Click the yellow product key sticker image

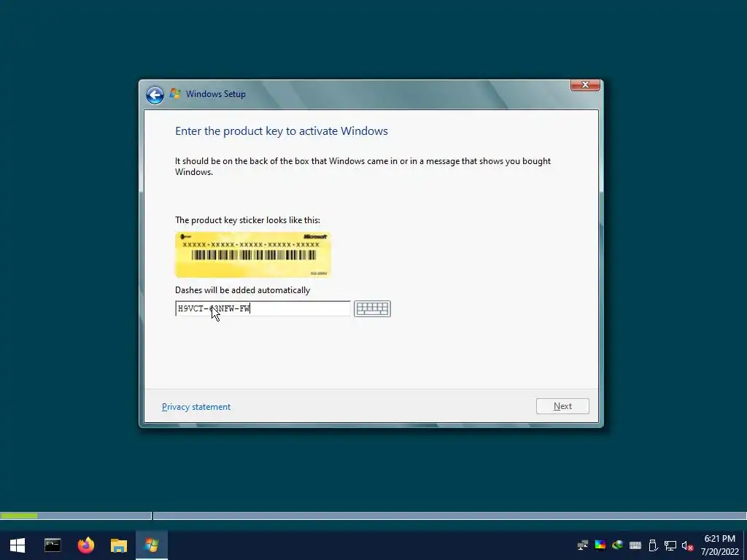tap(253, 254)
